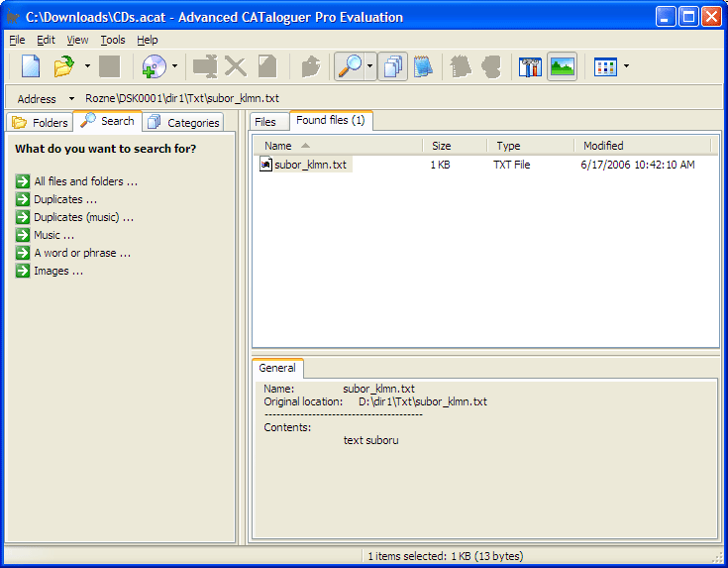Open the File menu
The width and height of the screenshot is (728, 568).
click(x=17, y=40)
